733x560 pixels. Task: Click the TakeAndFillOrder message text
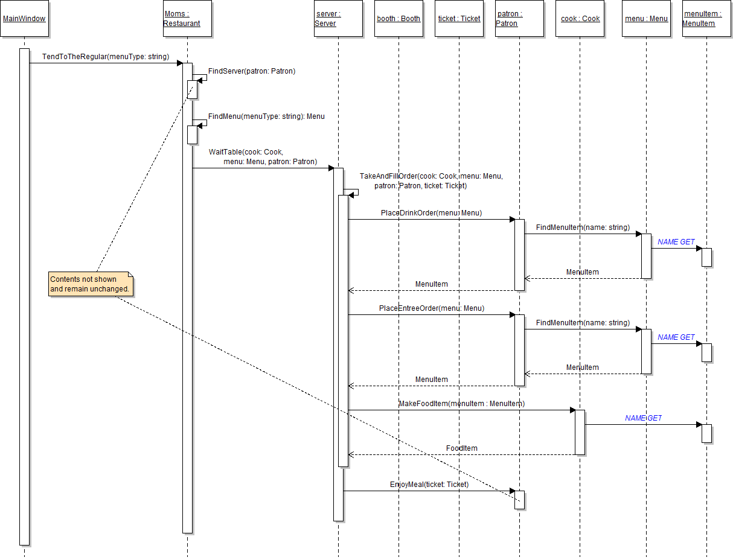coord(431,180)
